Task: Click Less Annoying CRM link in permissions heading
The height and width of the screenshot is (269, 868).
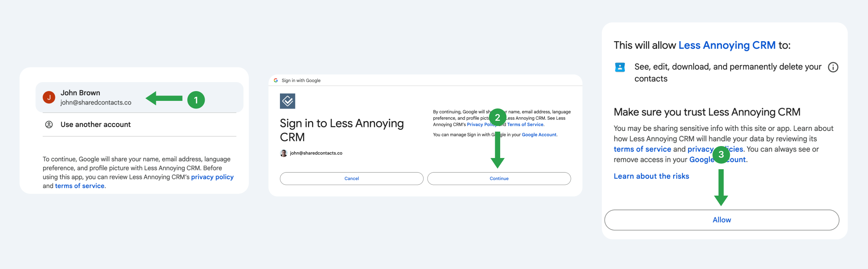Action: click(727, 45)
